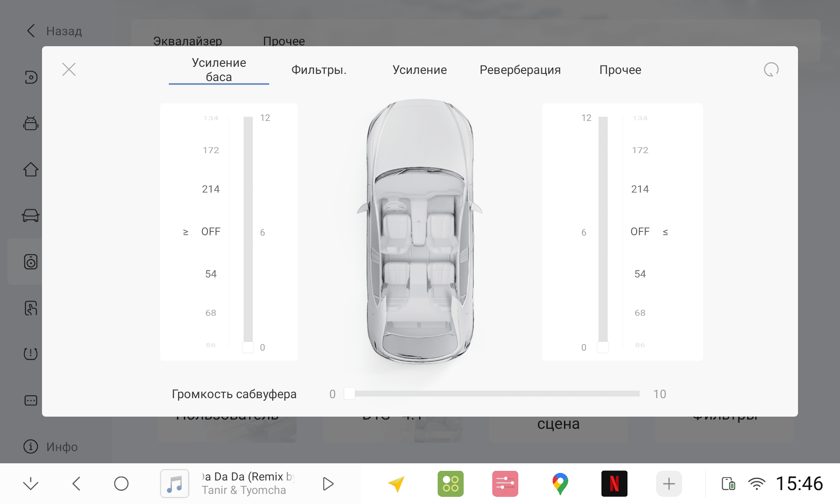Open the Android settings sidebar icon
The image size is (840, 504).
[31, 123]
